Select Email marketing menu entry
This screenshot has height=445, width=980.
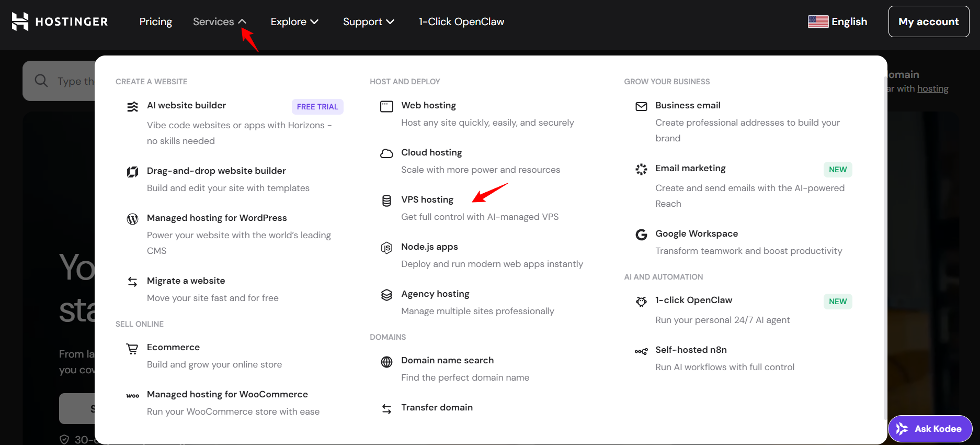pyautogui.click(x=690, y=168)
